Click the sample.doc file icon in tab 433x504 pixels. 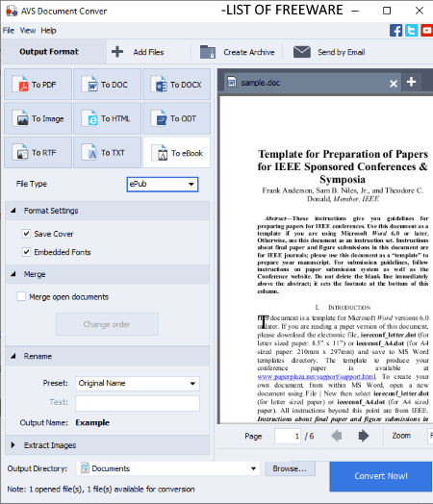pyautogui.click(x=232, y=83)
